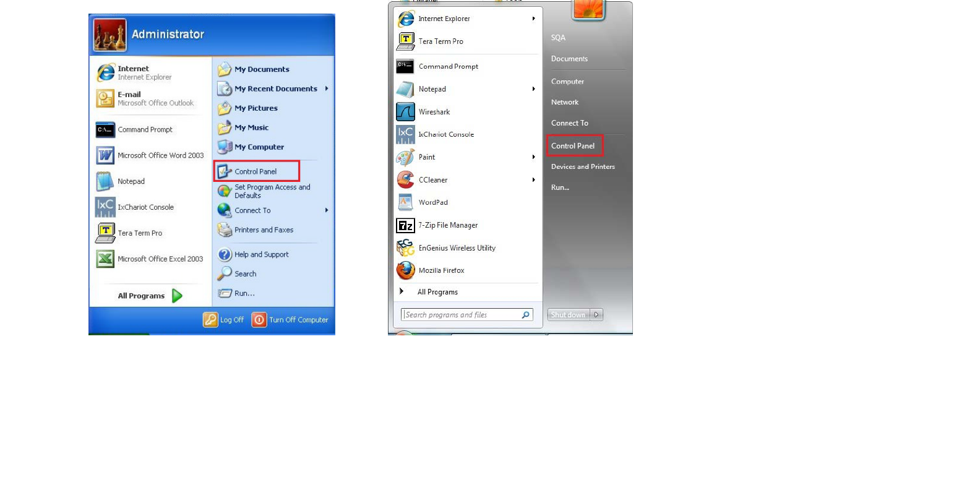Screen dimensions: 980x498
Task: Open Set Program Access and Defaults icon
Action: click(x=225, y=191)
